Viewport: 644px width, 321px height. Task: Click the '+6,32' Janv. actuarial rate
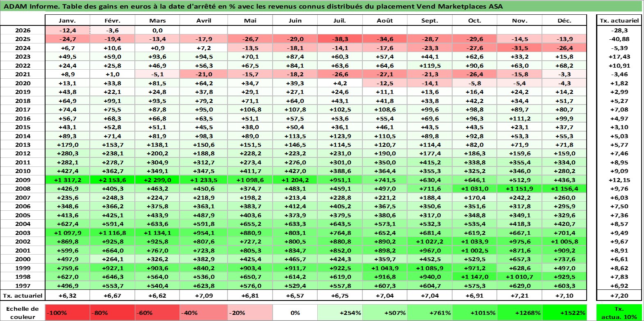click(x=67, y=296)
